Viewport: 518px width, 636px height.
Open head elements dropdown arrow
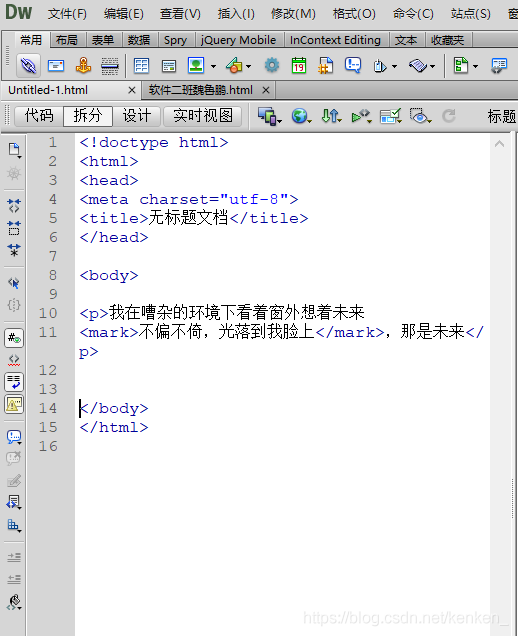394,66
